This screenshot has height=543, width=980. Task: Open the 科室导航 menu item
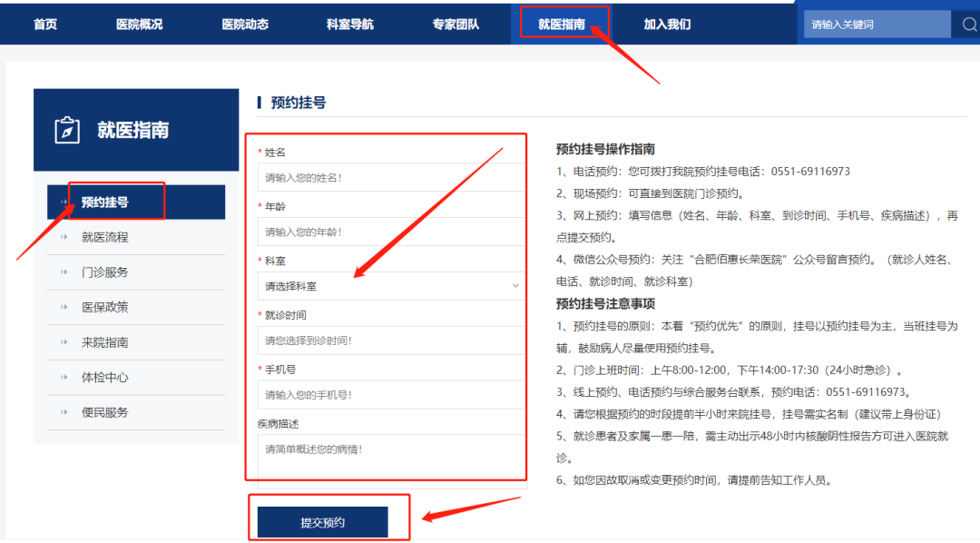click(350, 25)
